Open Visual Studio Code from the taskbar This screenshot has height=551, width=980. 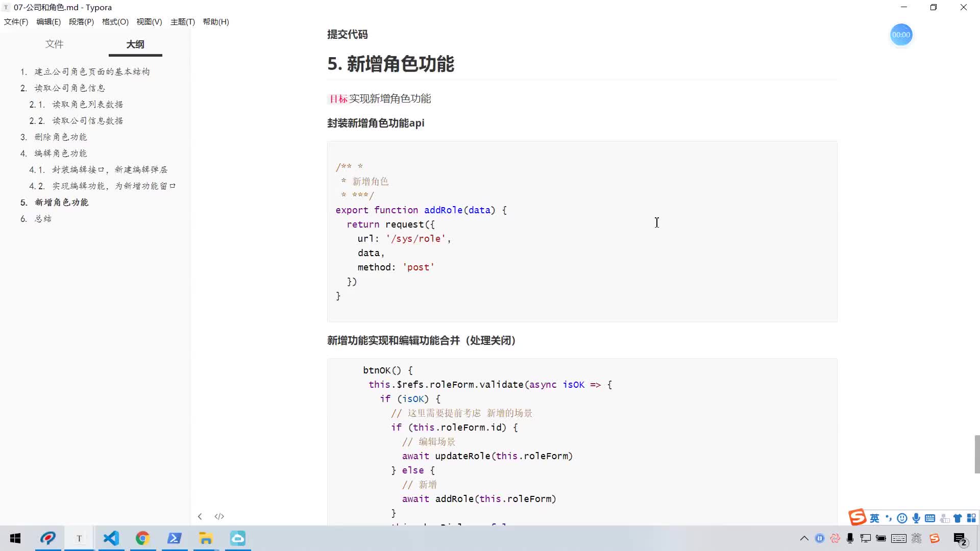pos(111,538)
